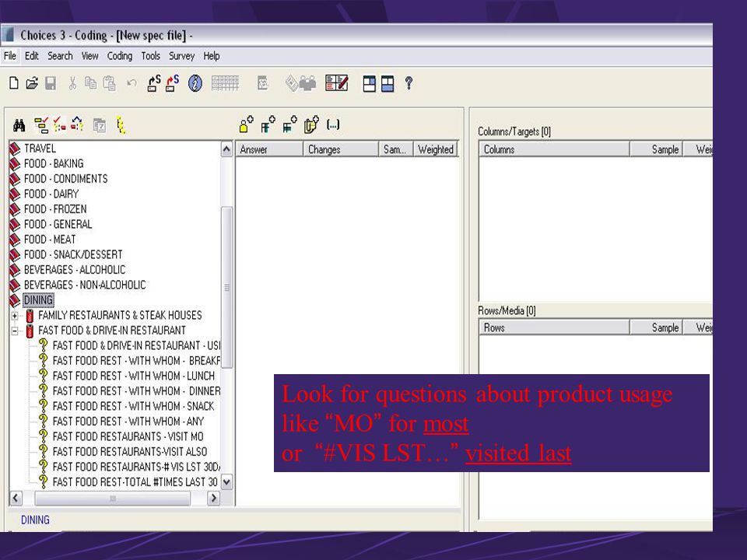Select FAST FOOD REST - WITH WHOM - SNACK
The width and height of the screenshot is (747, 560).
[133, 407]
